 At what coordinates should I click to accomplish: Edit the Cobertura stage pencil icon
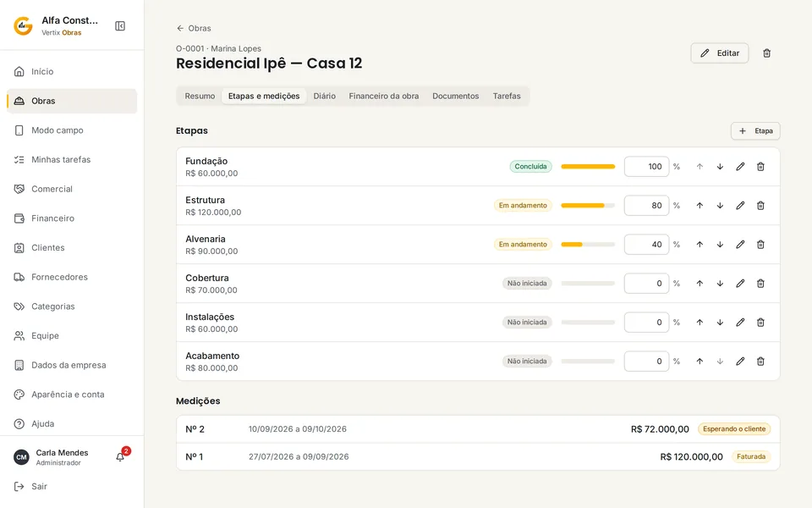[x=740, y=283]
